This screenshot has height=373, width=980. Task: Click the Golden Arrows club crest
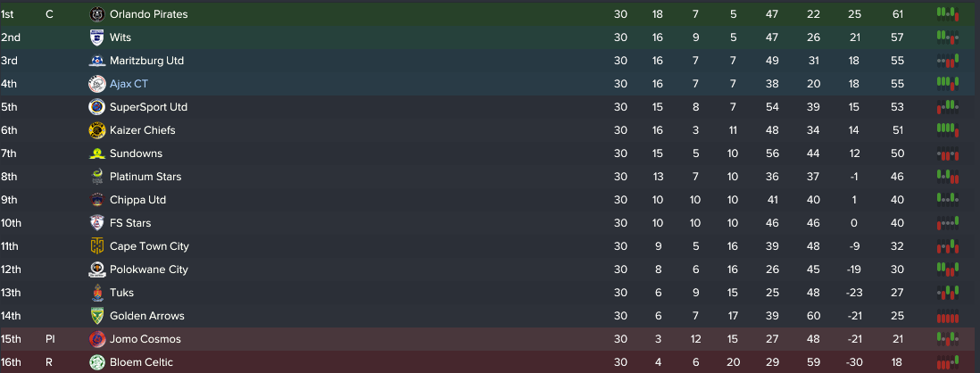point(97,316)
